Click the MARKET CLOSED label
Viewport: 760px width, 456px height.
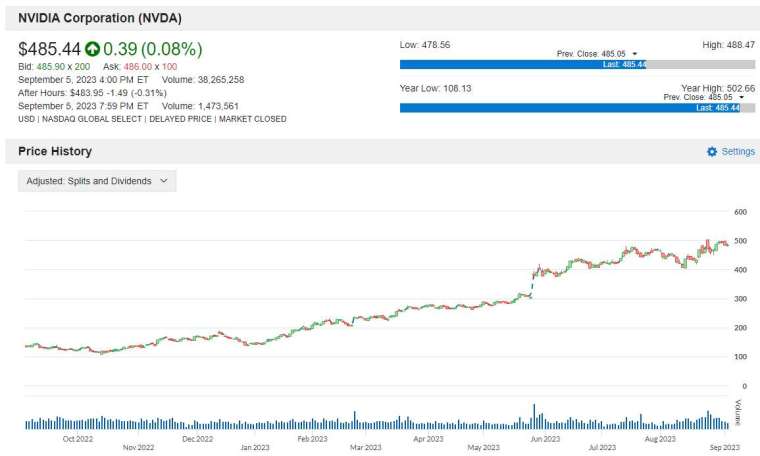tap(253, 119)
